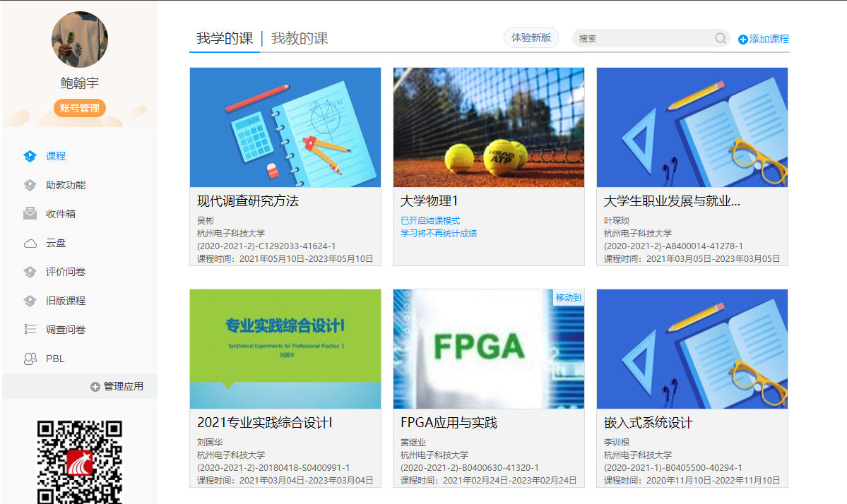847x504 pixels.
Task: Click the 移动到 label on FPGA card
Action: click(568, 297)
